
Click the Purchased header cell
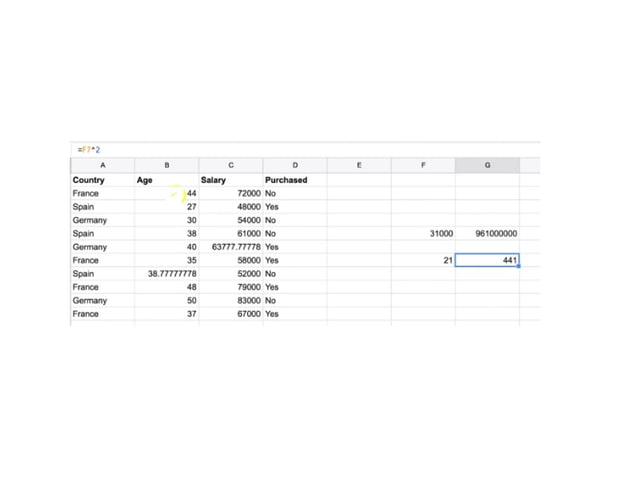[294, 180]
